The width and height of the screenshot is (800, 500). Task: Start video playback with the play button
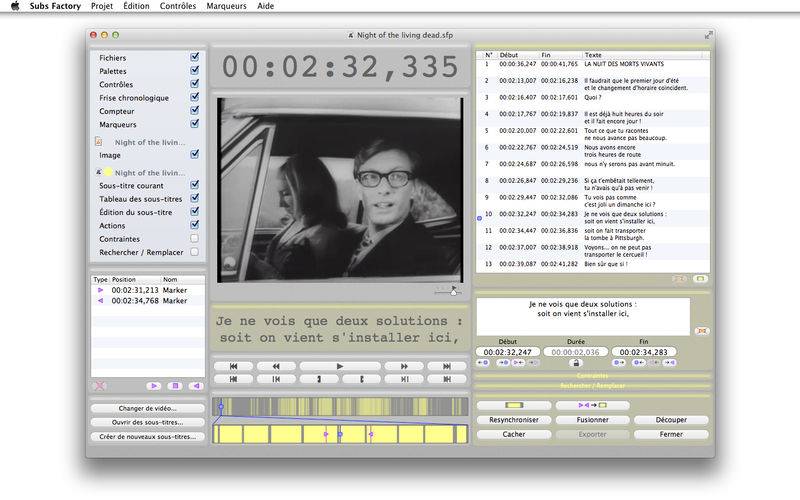(x=340, y=366)
